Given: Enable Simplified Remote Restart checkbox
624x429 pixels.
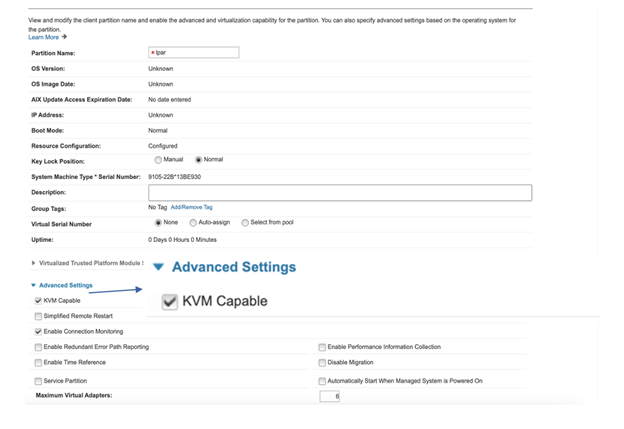Looking at the screenshot, I should point(38,316).
